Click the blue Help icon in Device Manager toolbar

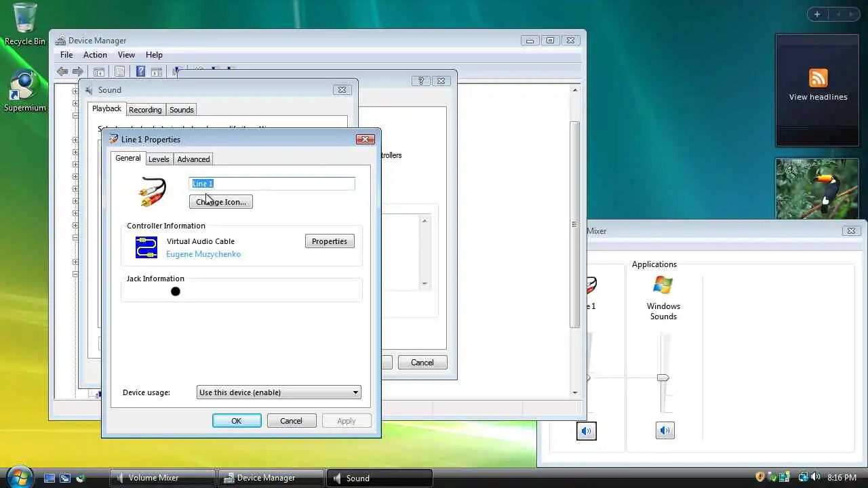point(140,71)
